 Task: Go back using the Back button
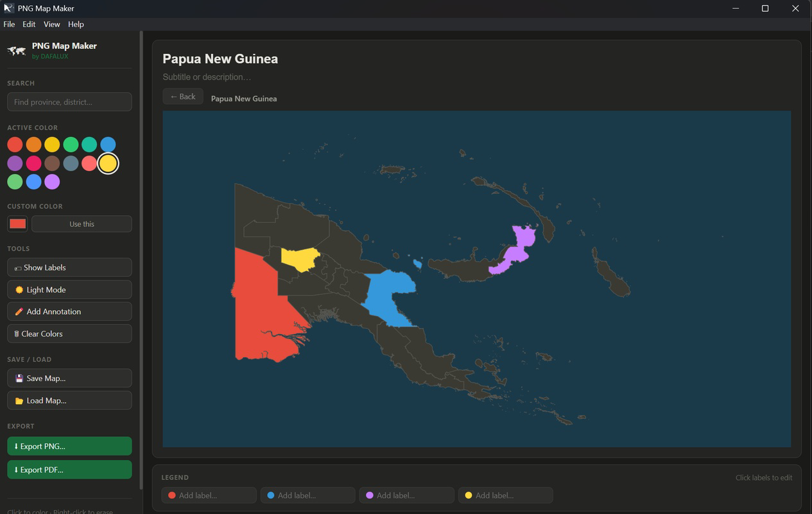[x=183, y=96]
